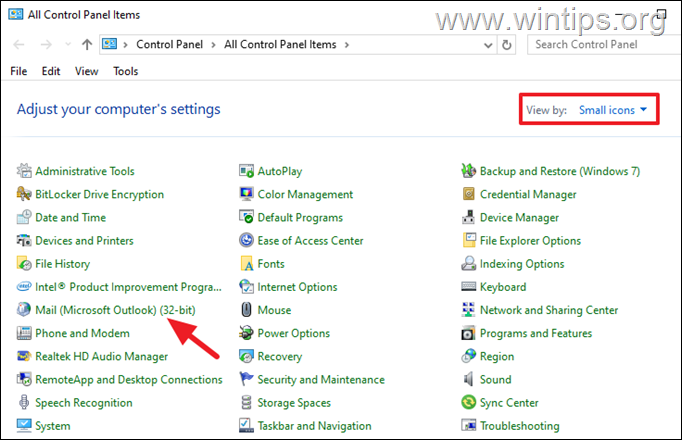Open the Indexing Options icon
This screenshot has width=682, height=440.
[x=469, y=263]
